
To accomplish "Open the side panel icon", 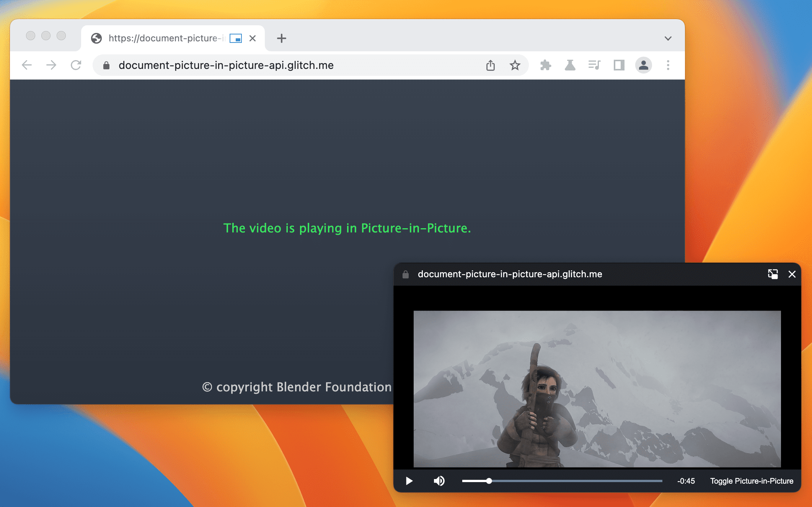I will pos(619,65).
